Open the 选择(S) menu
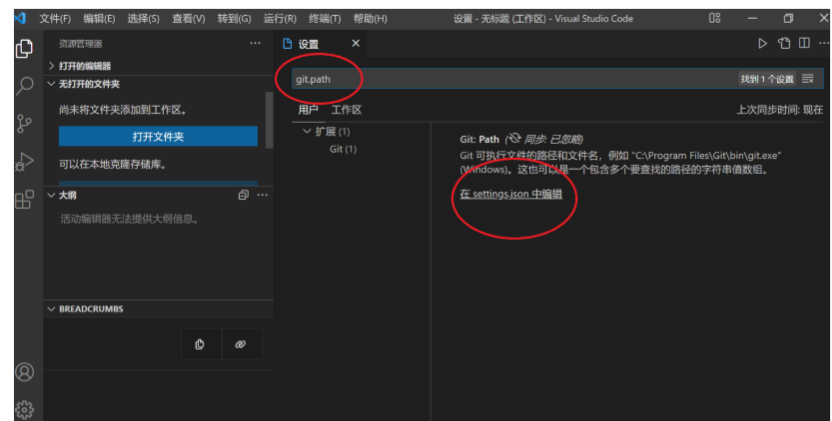The height and width of the screenshot is (421, 832). pyautogui.click(x=143, y=19)
